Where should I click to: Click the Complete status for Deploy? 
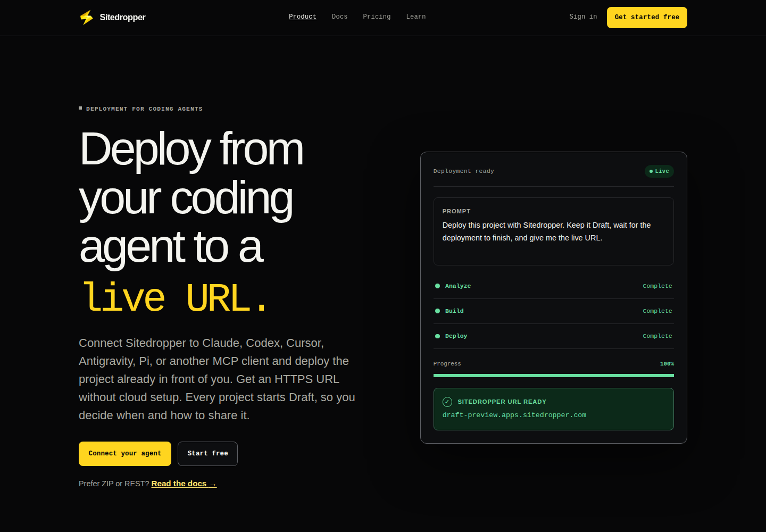click(657, 336)
